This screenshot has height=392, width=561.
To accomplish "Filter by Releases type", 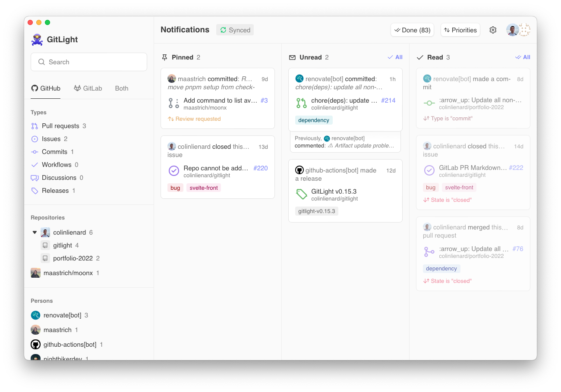I will coord(53,191).
